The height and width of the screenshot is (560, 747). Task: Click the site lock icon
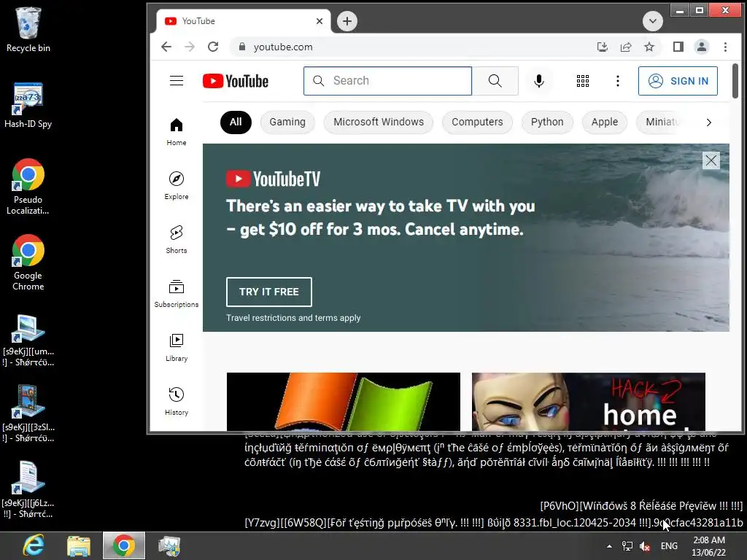[242, 47]
